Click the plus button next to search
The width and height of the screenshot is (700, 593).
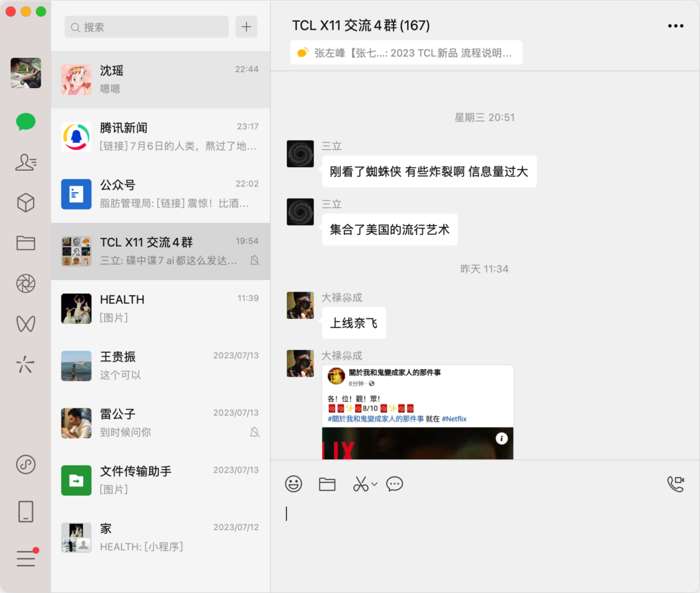247,27
